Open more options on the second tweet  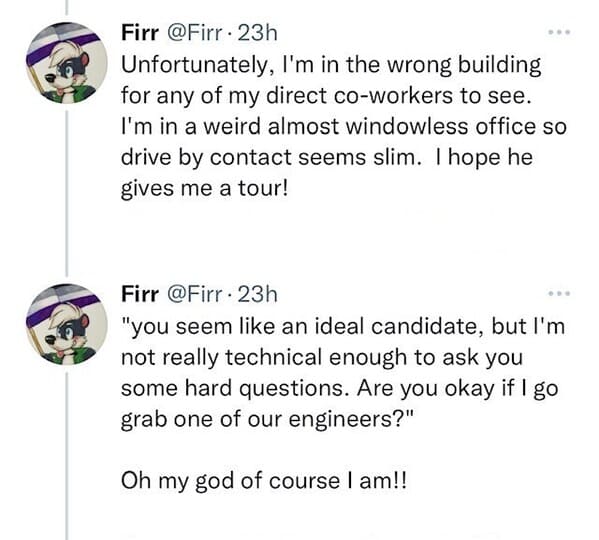559,294
